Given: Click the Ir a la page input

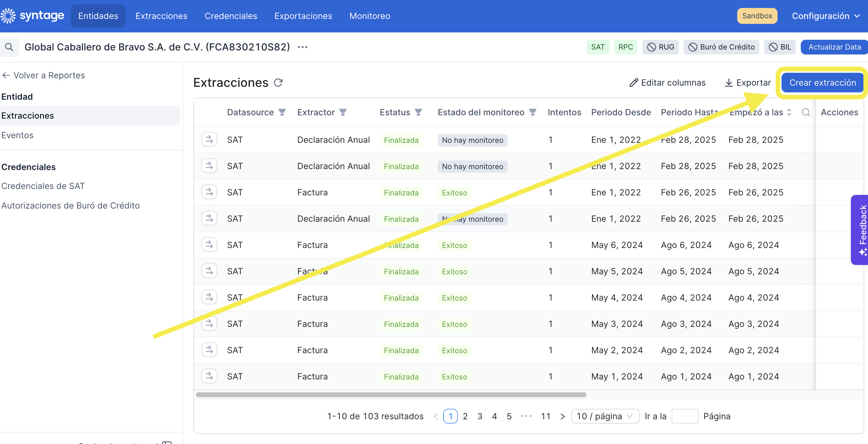Looking at the screenshot, I should (685, 416).
